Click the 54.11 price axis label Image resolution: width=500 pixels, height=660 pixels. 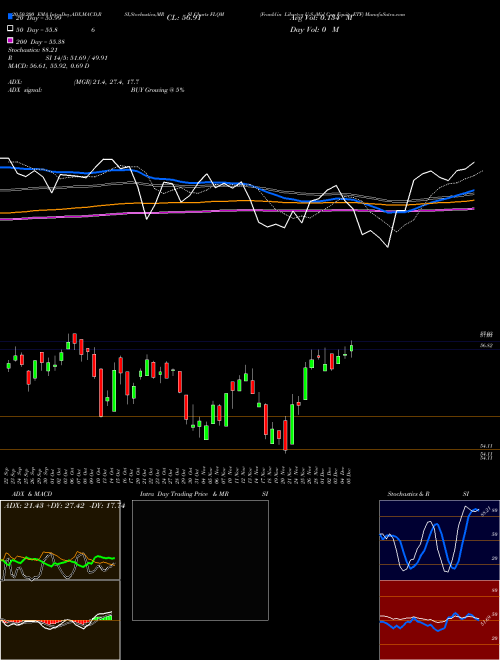(x=486, y=445)
